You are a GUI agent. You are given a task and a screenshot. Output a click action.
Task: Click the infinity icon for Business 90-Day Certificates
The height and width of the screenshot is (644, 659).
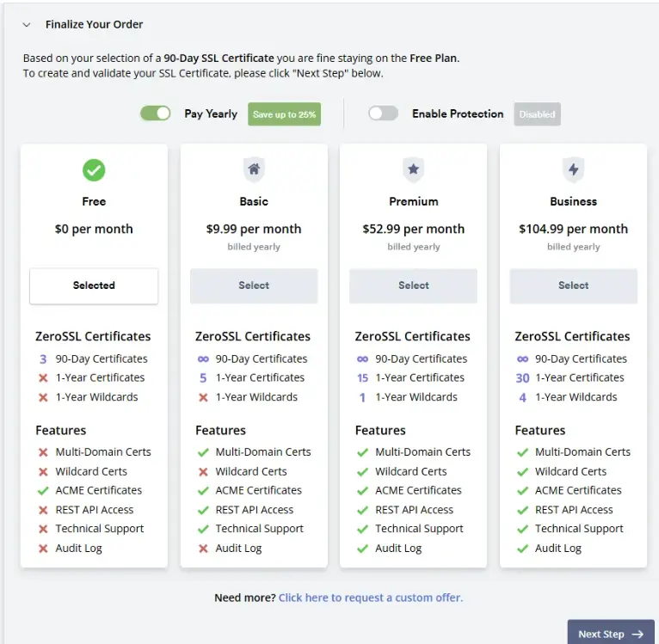click(522, 359)
